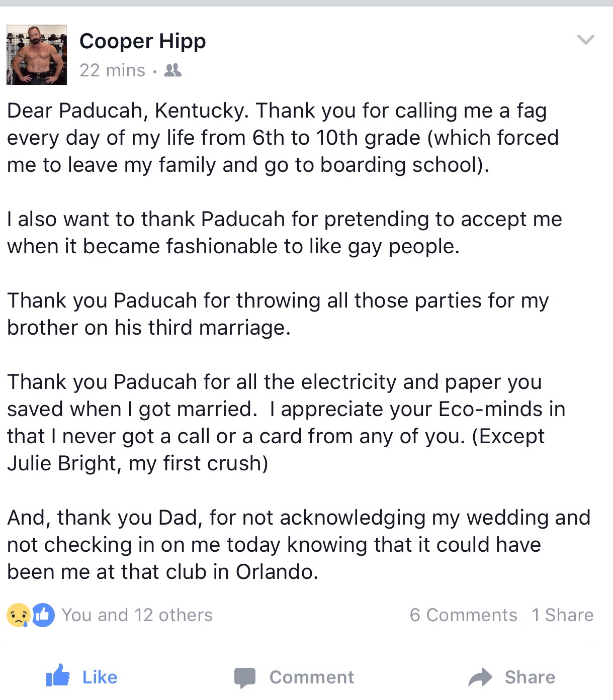Image resolution: width=613 pixels, height=700 pixels.
Task: Tap the paragraph about brother's third marriage
Action: (x=277, y=314)
